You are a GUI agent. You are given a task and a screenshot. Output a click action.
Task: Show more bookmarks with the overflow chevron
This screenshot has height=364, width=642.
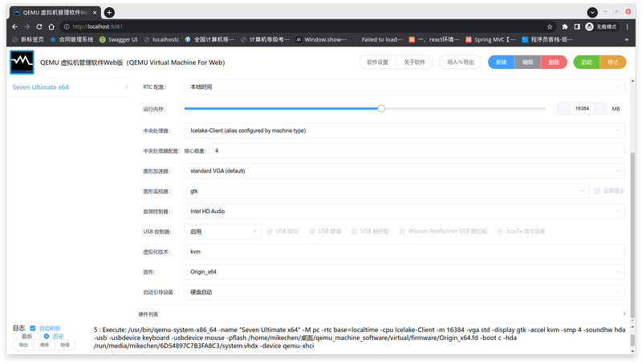tap(627, 39)
